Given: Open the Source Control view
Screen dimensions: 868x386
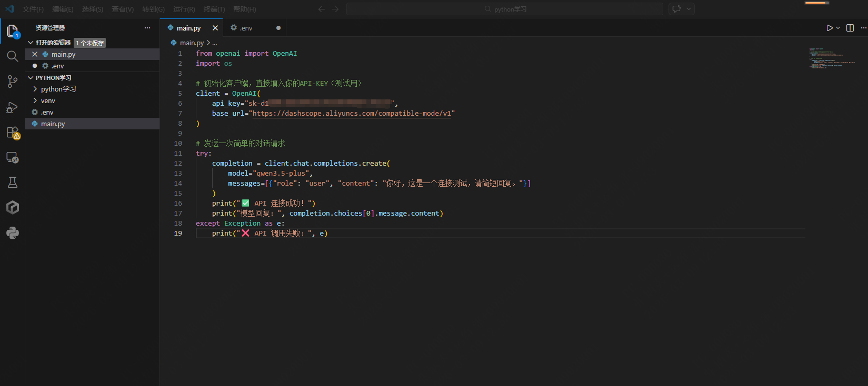Looking at the screenshot, I should [x=13, y=82].
